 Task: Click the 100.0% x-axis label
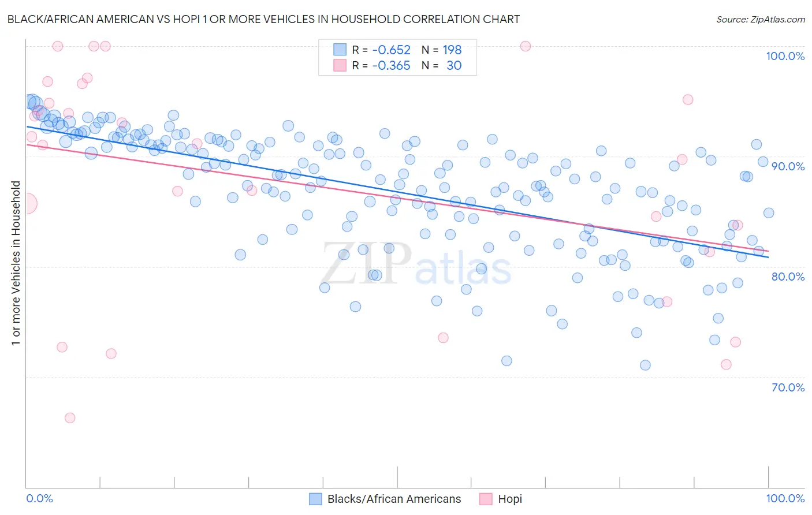click(x=785, y=498)
